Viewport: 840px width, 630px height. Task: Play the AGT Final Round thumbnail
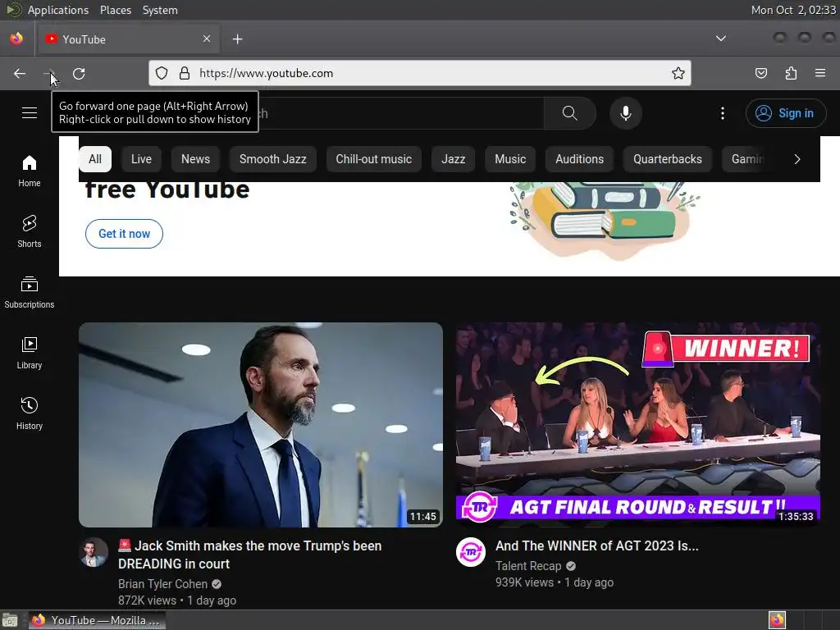point(637,424)
